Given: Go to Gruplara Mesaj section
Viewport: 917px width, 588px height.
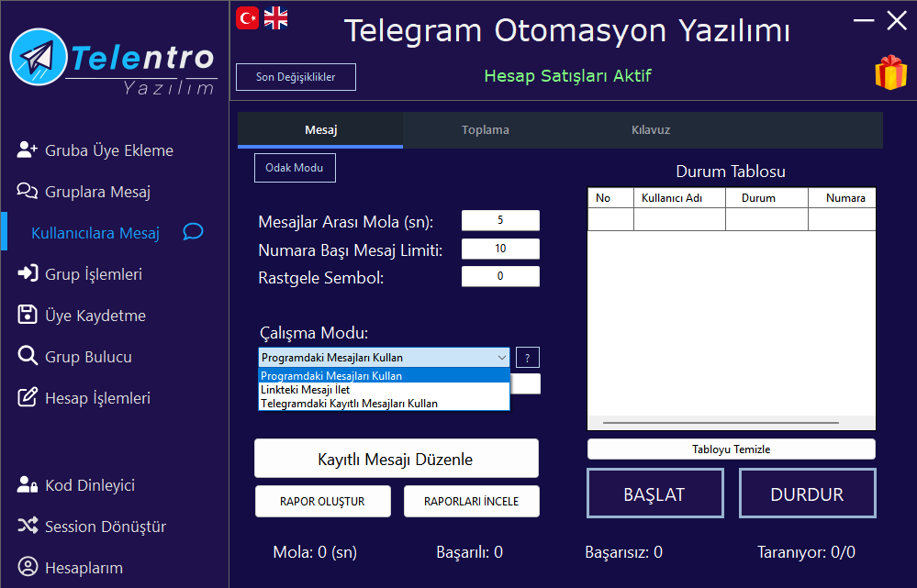Looking at the screenshot, I should click(97, 192).
